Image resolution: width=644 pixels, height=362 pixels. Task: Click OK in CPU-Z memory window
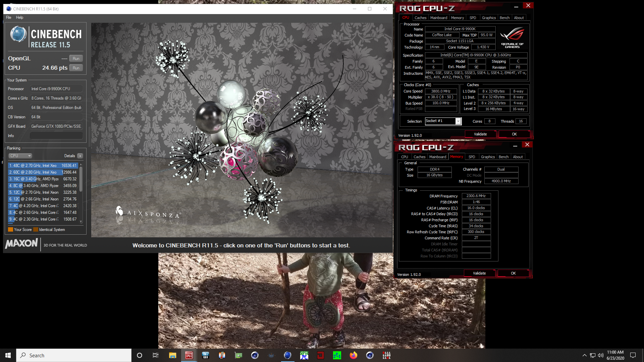(513, 273)
